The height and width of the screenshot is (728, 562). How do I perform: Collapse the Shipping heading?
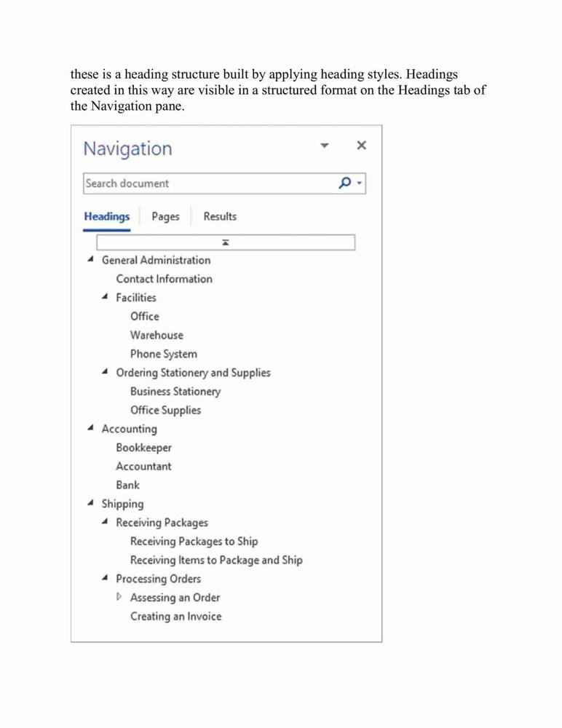(x=90, y=503)
